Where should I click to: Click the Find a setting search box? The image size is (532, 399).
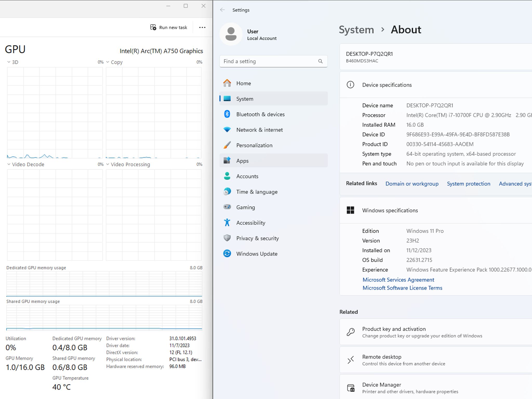coord(273,61)
